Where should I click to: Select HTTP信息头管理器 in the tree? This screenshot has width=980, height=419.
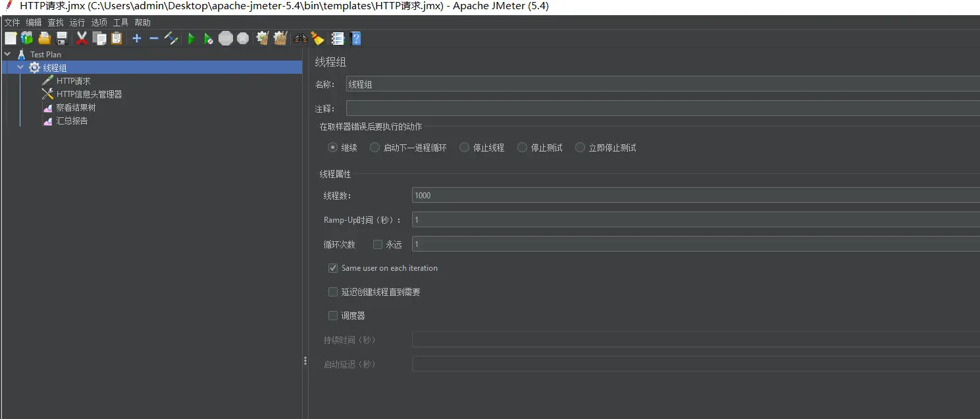89,94
